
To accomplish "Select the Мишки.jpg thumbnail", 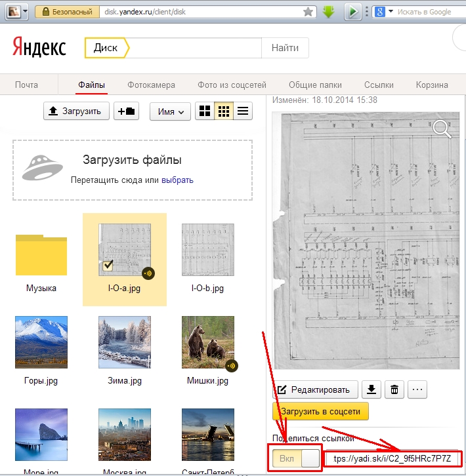I will click(208, 342).
